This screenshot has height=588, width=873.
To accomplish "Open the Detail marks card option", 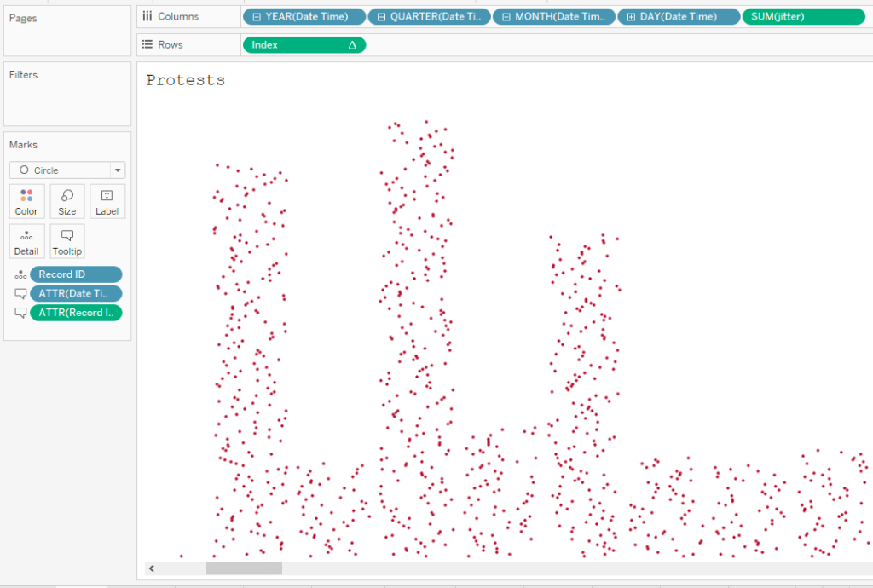I will [x=26, y=241].
